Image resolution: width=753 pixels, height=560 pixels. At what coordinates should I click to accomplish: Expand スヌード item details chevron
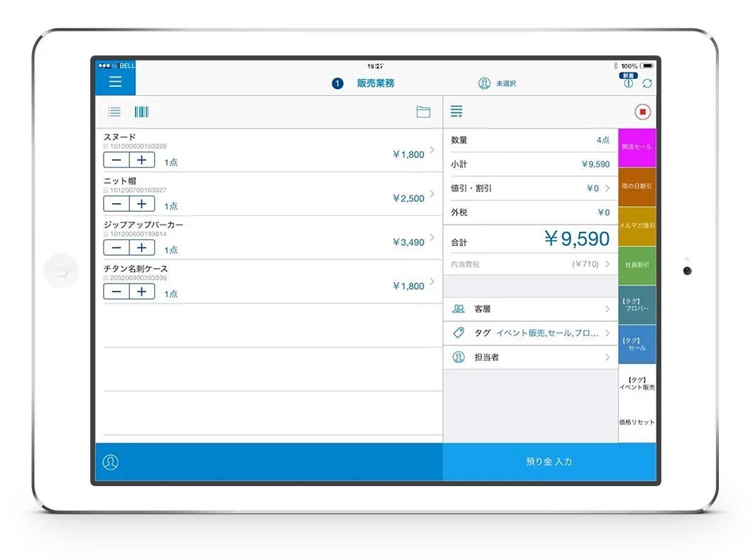coord(432,150)
